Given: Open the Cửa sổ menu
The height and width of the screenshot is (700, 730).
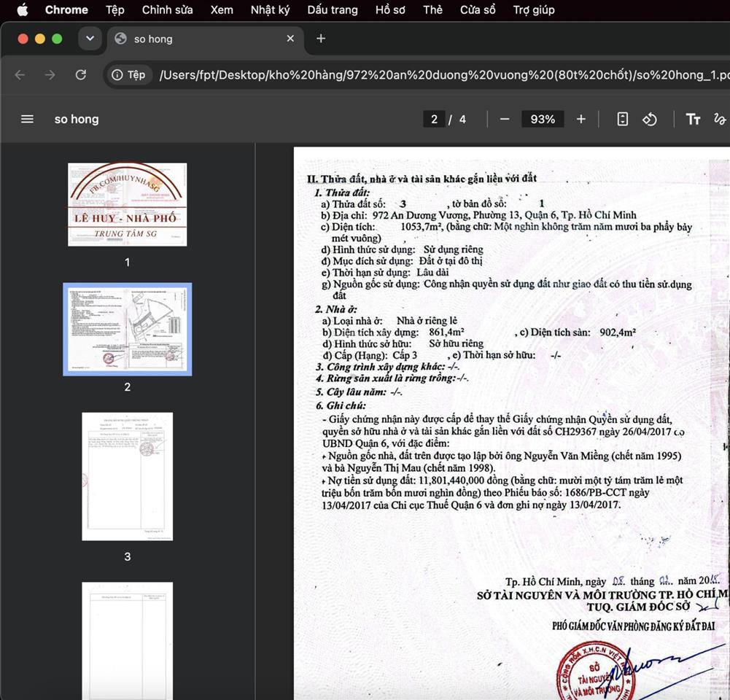Looking at the screenshot, I should (478, 9).
